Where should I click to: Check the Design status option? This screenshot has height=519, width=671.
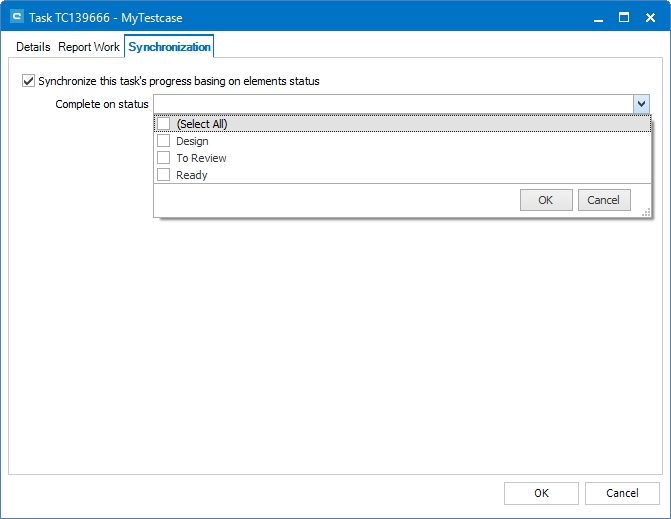tap(164, 141)
